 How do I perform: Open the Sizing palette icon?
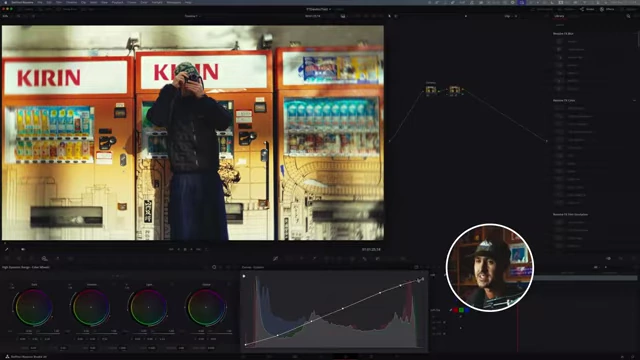tap(390, 258)
